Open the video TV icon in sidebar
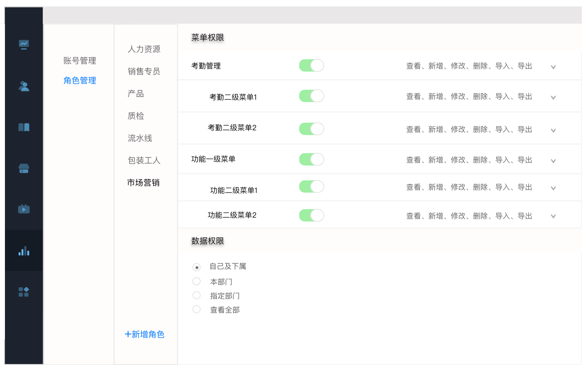This screenshot has height=371, width=588. [24, 209]
